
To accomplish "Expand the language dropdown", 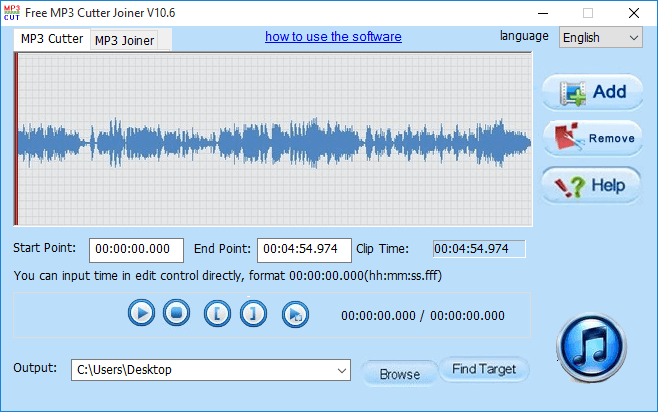I will coord(601,38).
